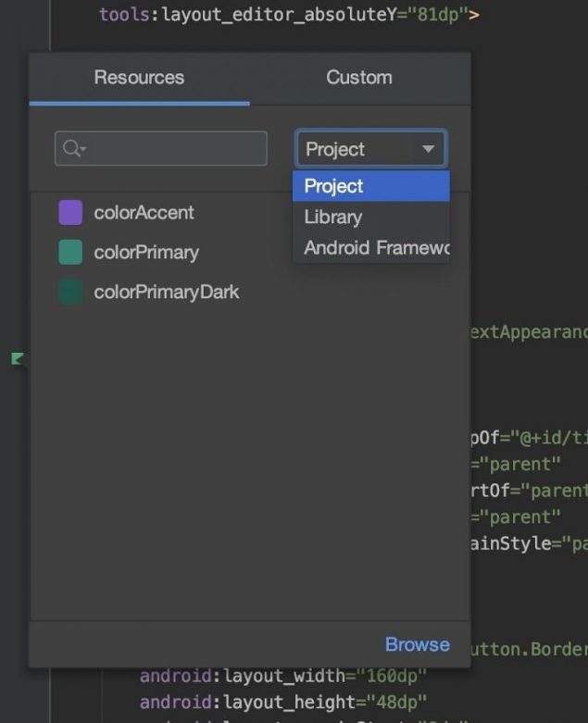Click the magnifier search icon
The image size is (588, 723).
coord(72,148)
